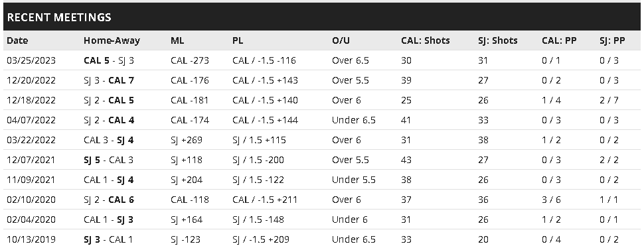Click the CAL / -1.5 +211 puck line

click(265, 200)
